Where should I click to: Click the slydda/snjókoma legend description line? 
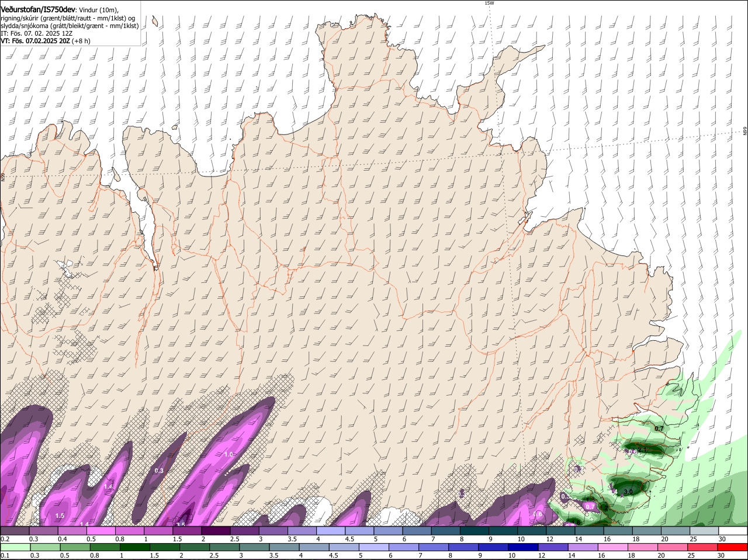70,26
